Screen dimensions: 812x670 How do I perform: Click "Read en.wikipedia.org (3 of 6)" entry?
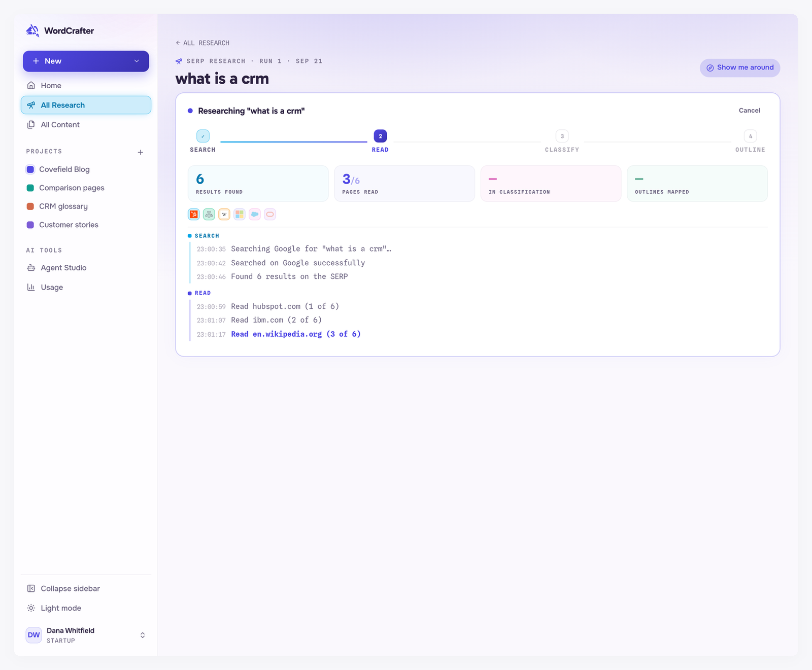296,334
